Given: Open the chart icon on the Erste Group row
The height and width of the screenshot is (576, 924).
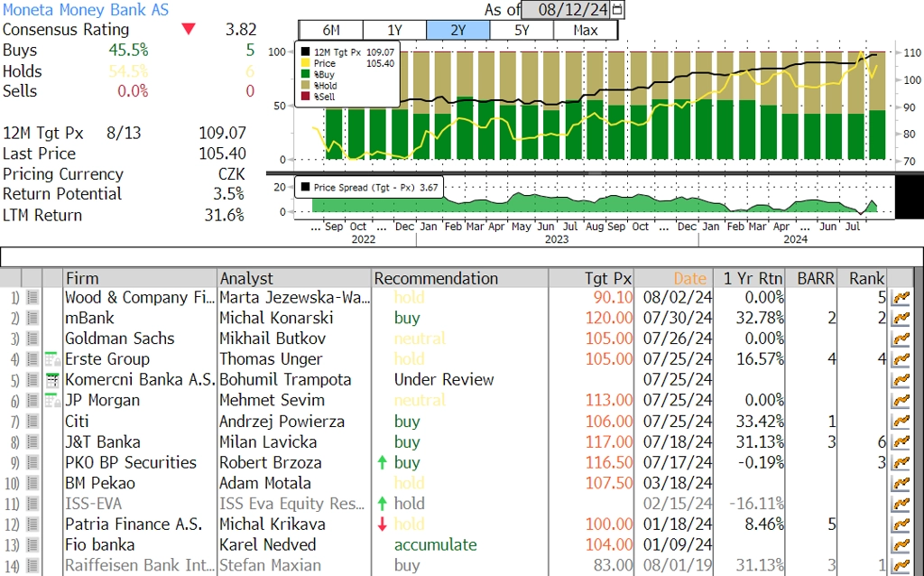Looking at the screenshot, I should tap(901, 359).
